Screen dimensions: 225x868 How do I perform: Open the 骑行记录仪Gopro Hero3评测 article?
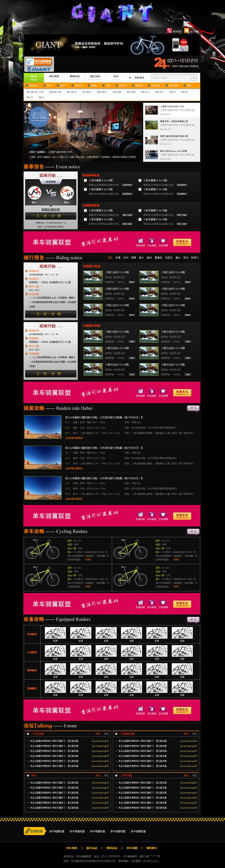click(x=171, y=155)
